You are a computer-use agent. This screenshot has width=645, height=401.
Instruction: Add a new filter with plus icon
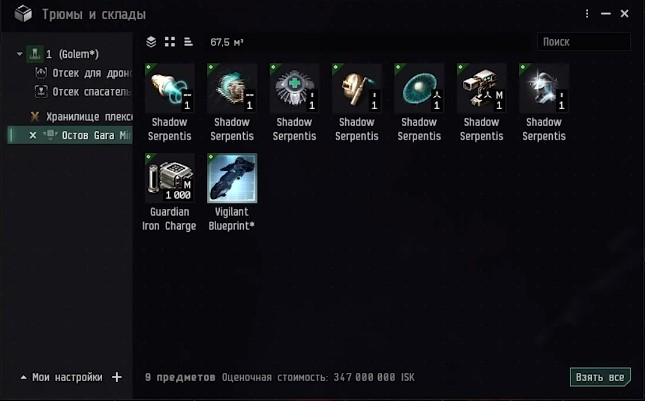117,377
